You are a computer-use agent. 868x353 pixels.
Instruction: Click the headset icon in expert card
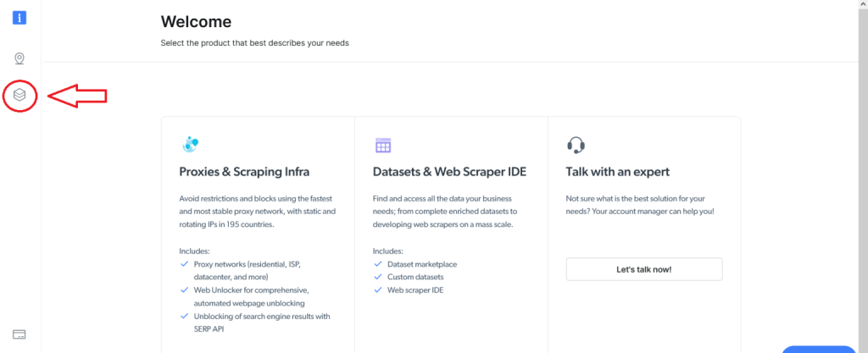(576, 146)
